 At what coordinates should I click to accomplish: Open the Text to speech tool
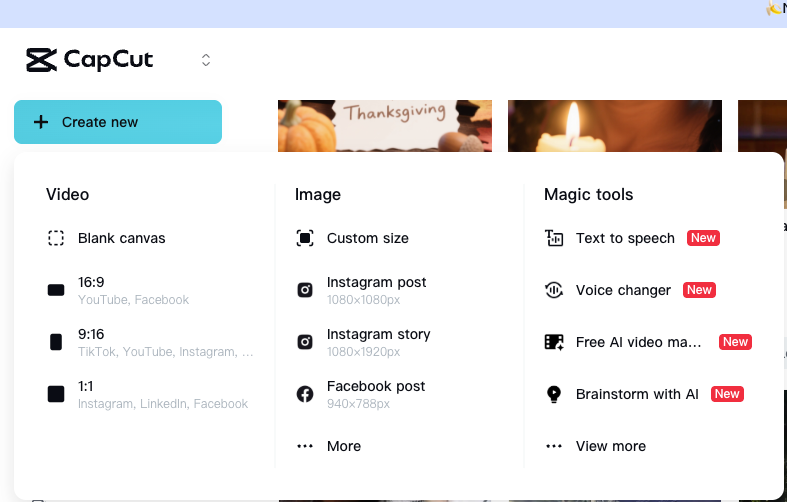click(x=625, y=238)
